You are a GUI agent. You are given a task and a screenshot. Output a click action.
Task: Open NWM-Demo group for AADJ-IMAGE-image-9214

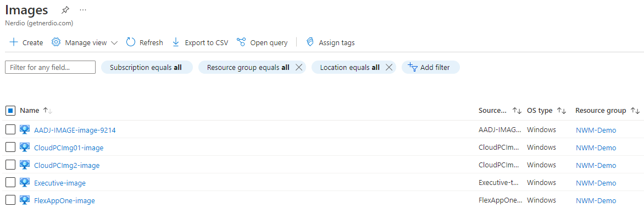coord(596,130)
